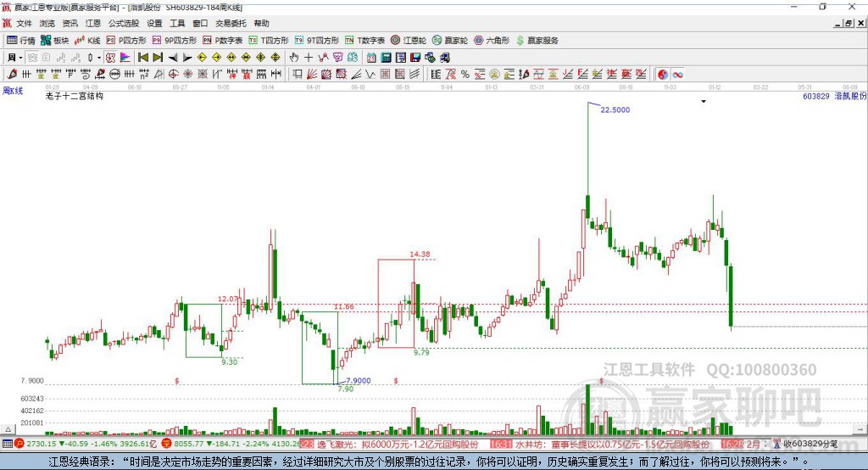The height and width of the screenshot is (470, 868).
Task: Open the 公式选股 menu
Action: [124, 23]
